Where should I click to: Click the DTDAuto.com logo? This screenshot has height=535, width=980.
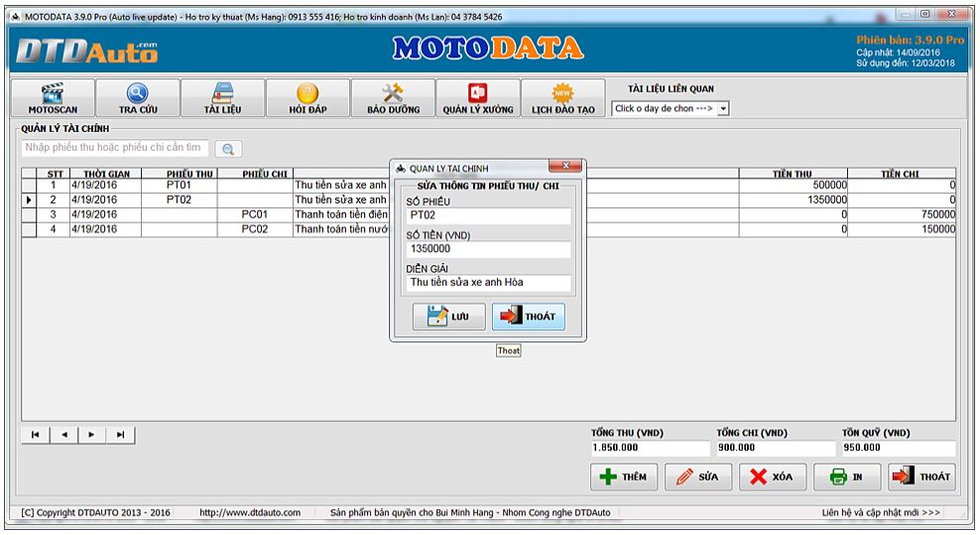pyautogui.click(x=87, y=53)
